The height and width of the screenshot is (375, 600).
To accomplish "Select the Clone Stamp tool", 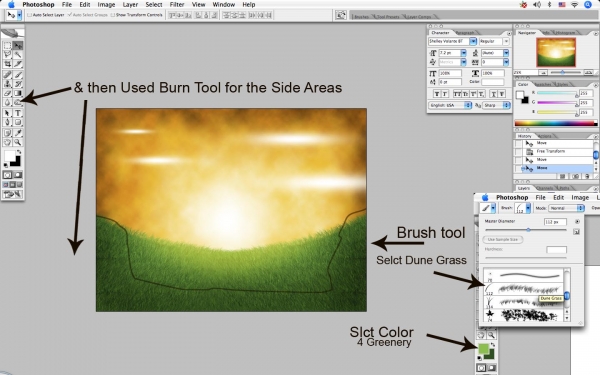I will (x=7, y=84).
